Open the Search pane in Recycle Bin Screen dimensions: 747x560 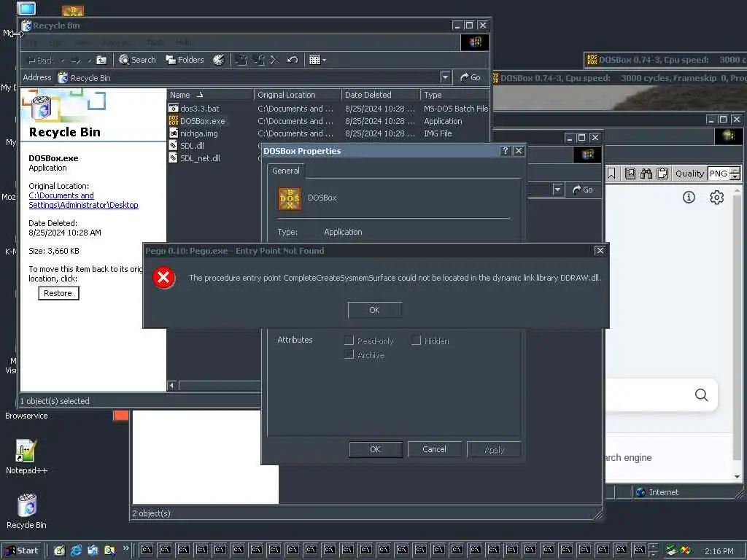pos(138,60)
